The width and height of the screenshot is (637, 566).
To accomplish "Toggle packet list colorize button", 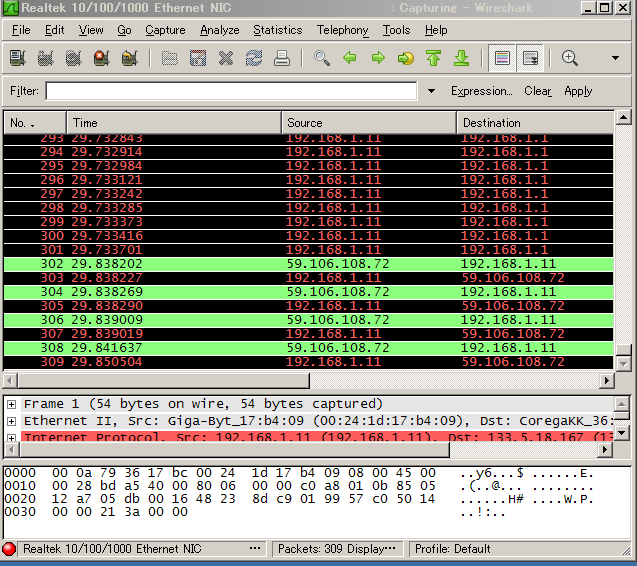I will click(x=502, y=58).
